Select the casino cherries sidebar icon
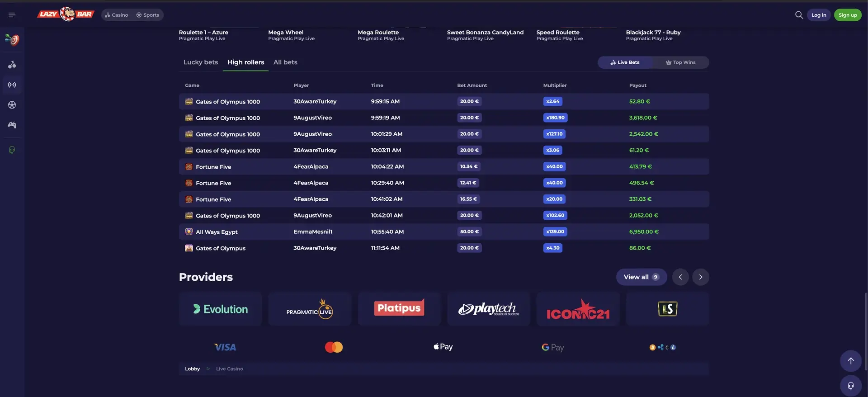This screenshot has height=397, width=868. 12,65
